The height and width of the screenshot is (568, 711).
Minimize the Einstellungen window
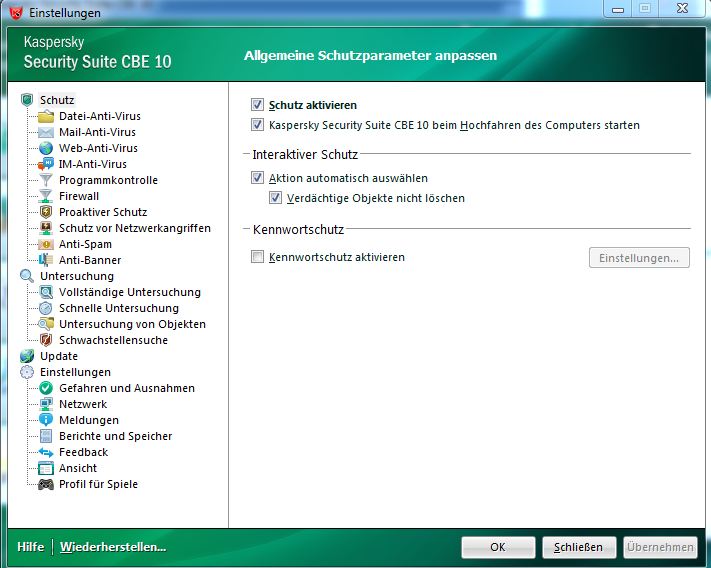(x=618, y=9)
